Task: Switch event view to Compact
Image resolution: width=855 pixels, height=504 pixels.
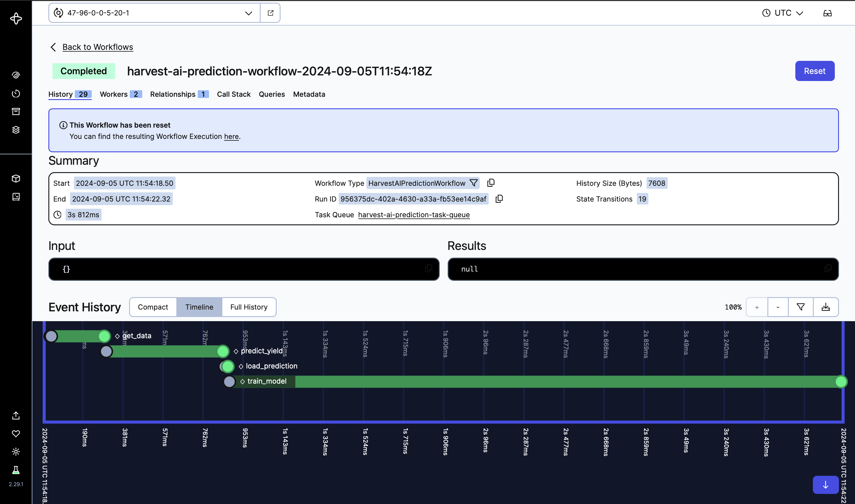Action: (153, 307)
